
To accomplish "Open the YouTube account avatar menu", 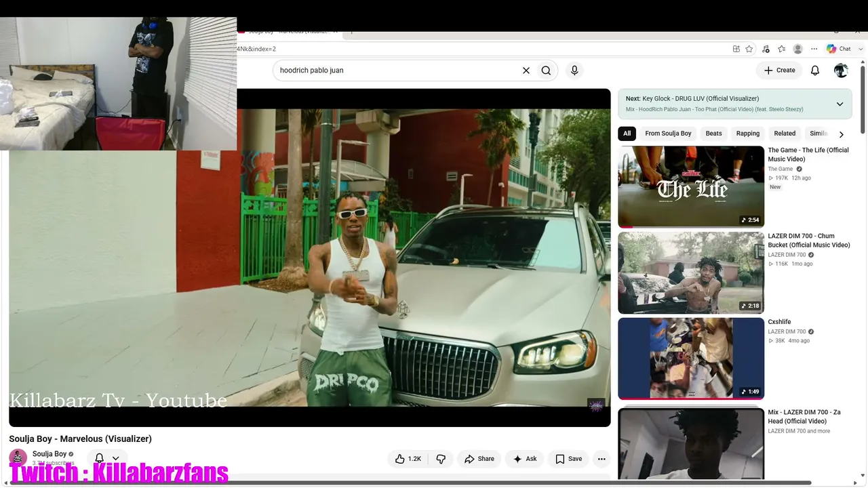I will (841, 70).
